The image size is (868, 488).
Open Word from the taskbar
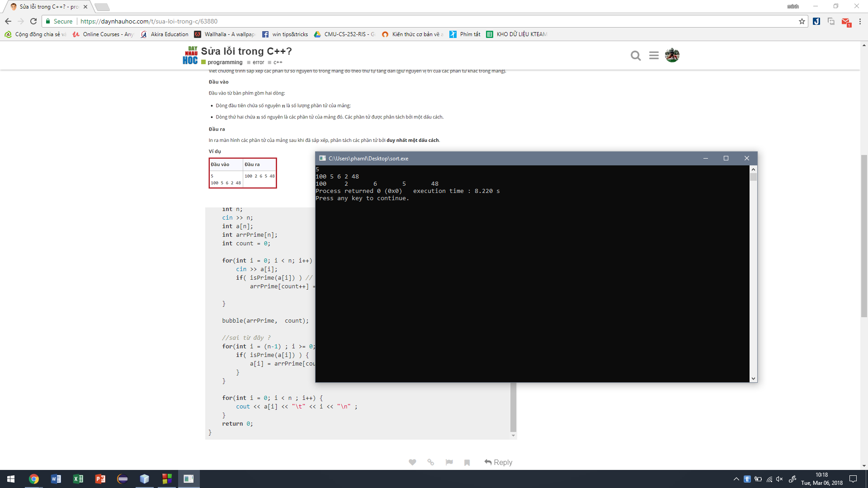point(56,479)
